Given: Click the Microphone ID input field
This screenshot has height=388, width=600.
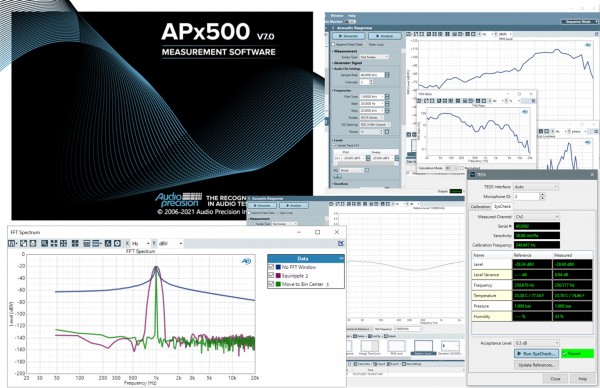Looking at the screenshot, I should coord(526,196).
